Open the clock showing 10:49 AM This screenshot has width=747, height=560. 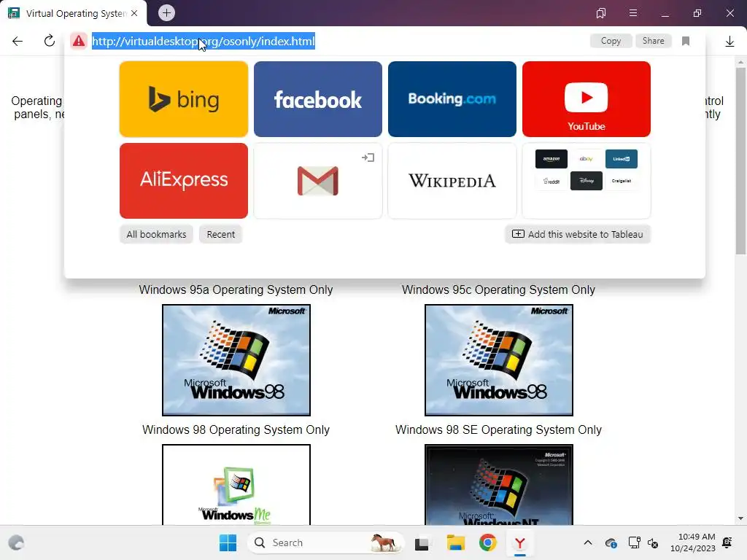tap(693, 542)
